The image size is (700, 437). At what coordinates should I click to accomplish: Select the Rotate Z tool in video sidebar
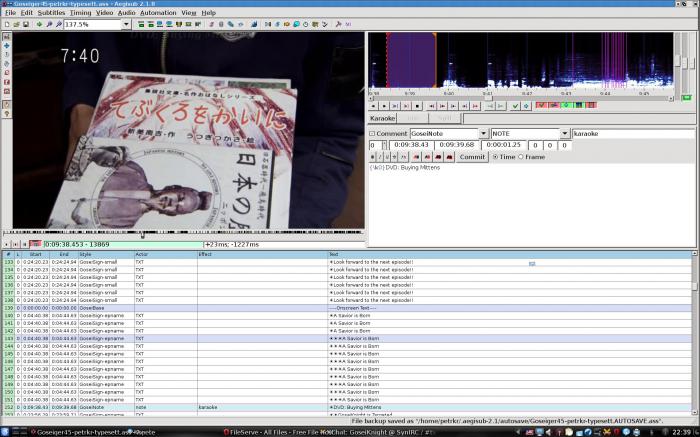coord(7,54)
